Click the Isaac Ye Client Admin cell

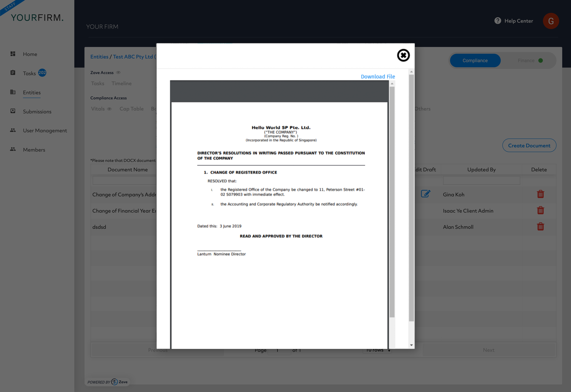pos(468,211)
